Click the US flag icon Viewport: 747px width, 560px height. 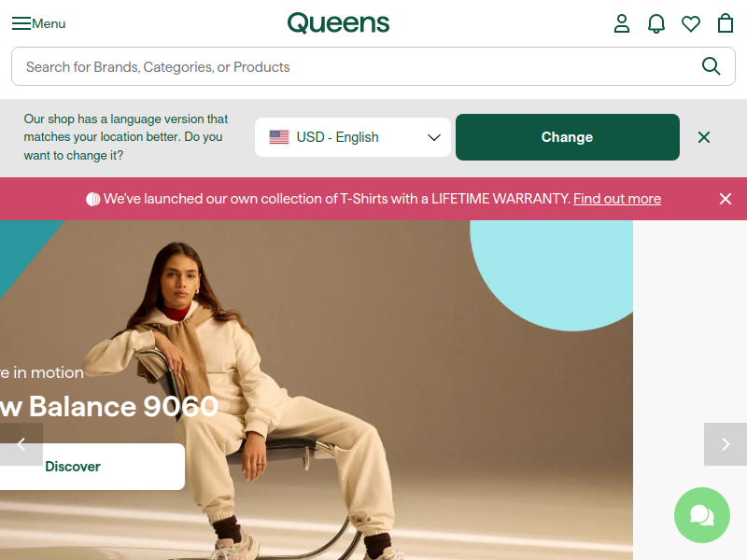279,137
